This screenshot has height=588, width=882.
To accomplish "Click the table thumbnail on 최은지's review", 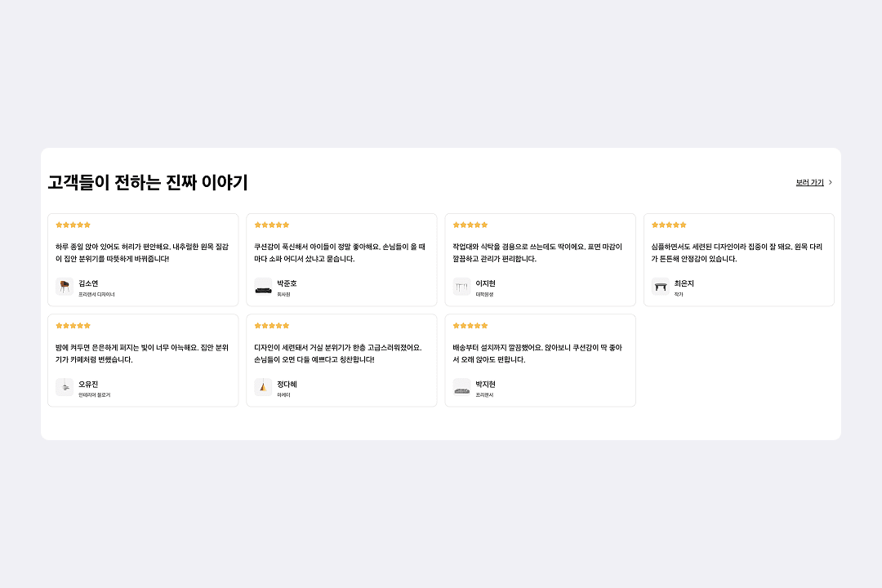I will point(660,287).
